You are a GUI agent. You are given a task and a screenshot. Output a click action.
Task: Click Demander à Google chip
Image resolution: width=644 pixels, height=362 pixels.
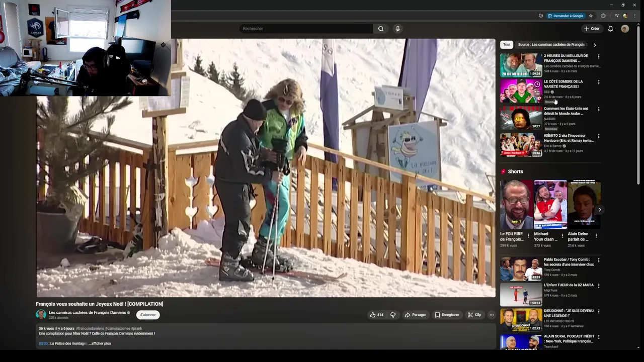click(x=566, y=16)
